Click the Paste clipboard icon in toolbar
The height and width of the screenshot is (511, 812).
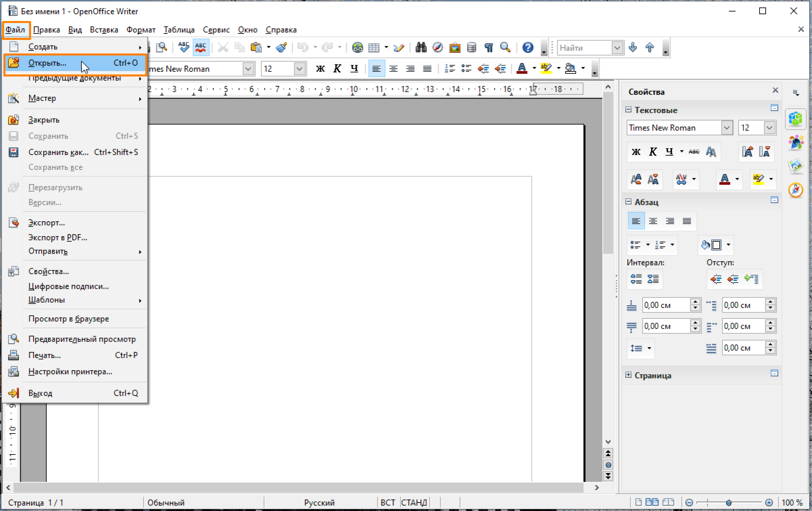(256, 47)
